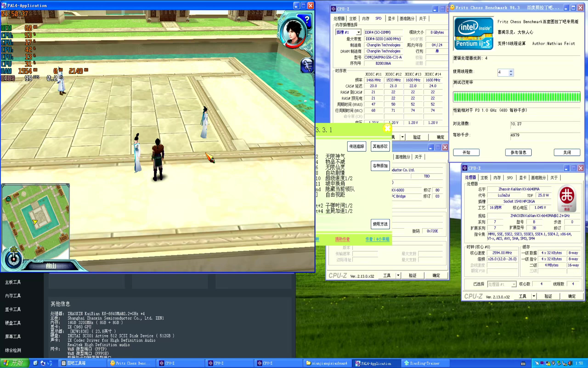Open 内存 tab in SPD CPU-Z window

(366, 19)
